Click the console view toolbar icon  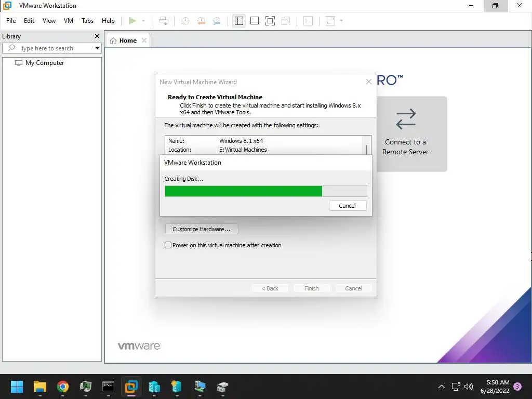(x=308, y=21)
